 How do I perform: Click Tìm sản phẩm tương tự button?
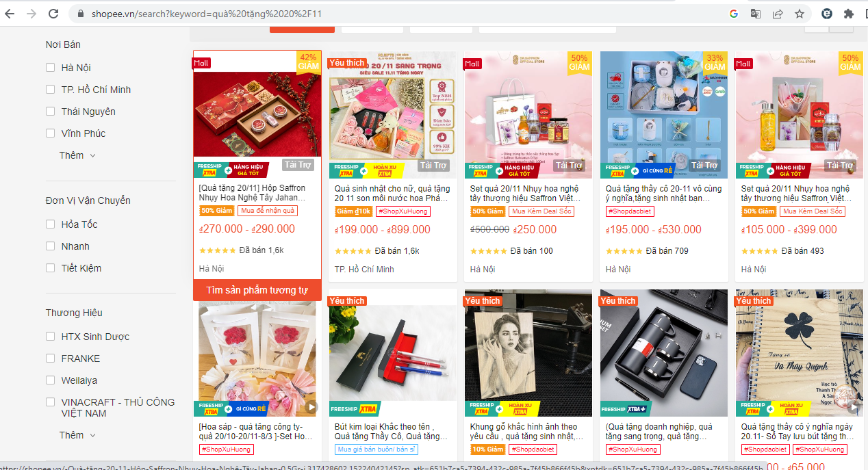[257, 291]
